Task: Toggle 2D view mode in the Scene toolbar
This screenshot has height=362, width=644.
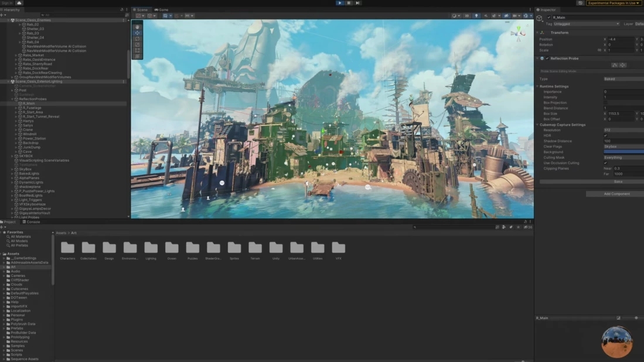Action: pos(467,16)
